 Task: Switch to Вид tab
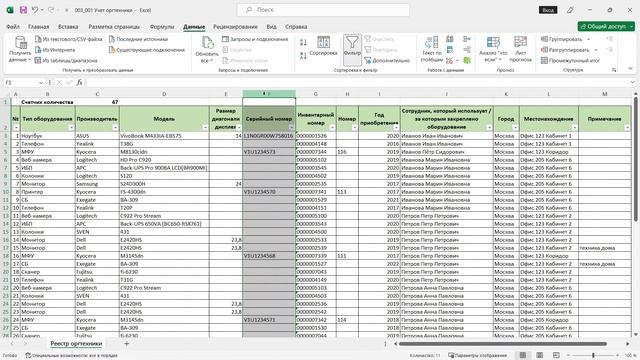tap(271, 27)
